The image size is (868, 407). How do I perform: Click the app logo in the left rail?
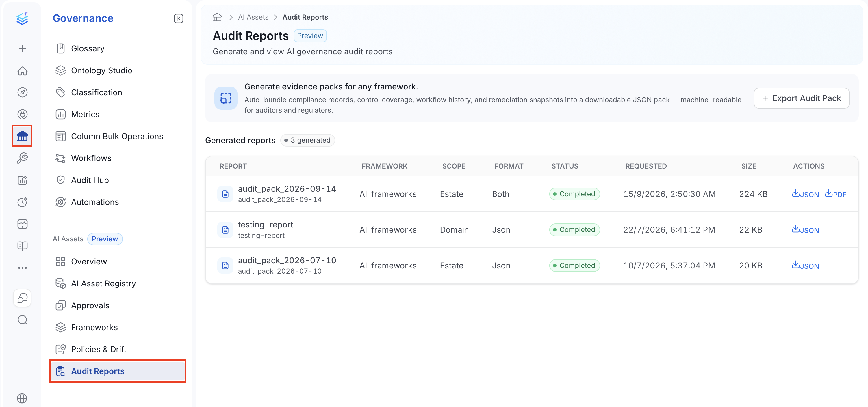click(22, 18)
